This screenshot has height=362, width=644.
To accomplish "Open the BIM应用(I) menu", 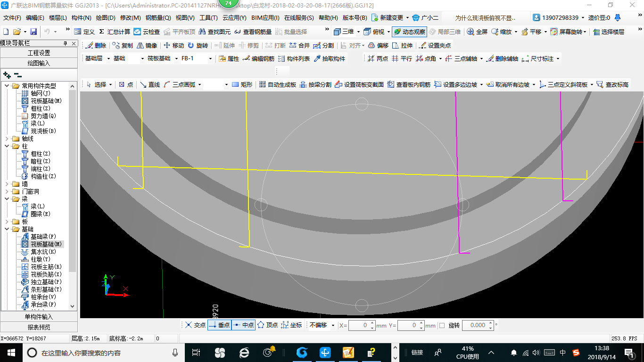I will (x=265, y=17).
